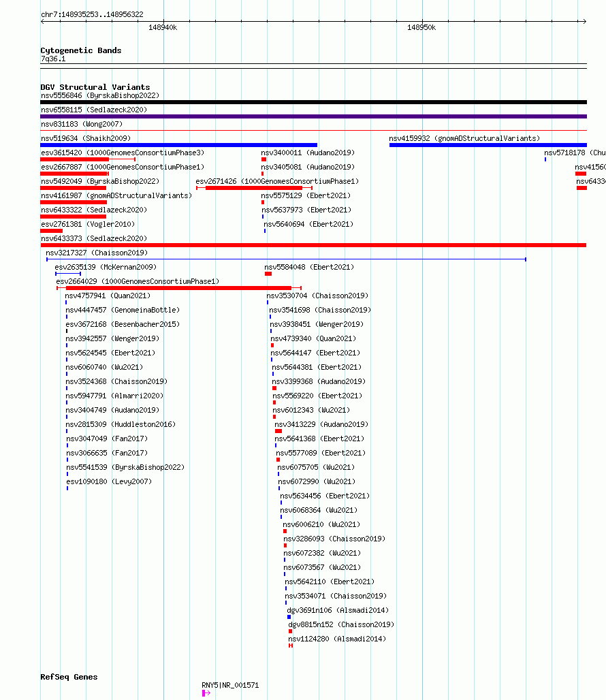Open nsv3405081 (Audano2019) variant
Image resolution: width=606 pixels, height=700 pixels.
click(x=308, y=167)
